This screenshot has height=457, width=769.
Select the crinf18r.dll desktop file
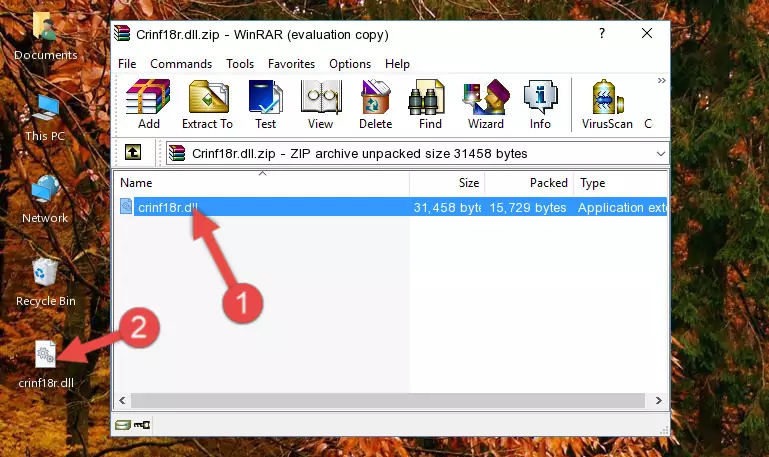click(46, 365)
